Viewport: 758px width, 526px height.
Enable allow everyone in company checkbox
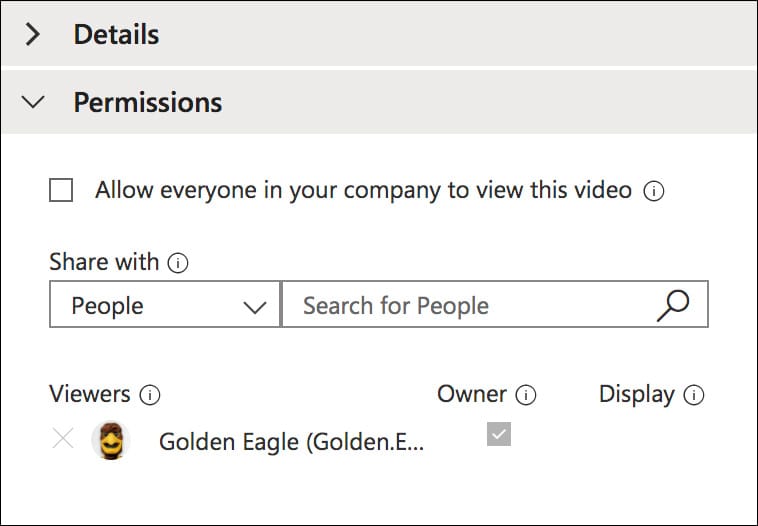[x=61, y=190]
